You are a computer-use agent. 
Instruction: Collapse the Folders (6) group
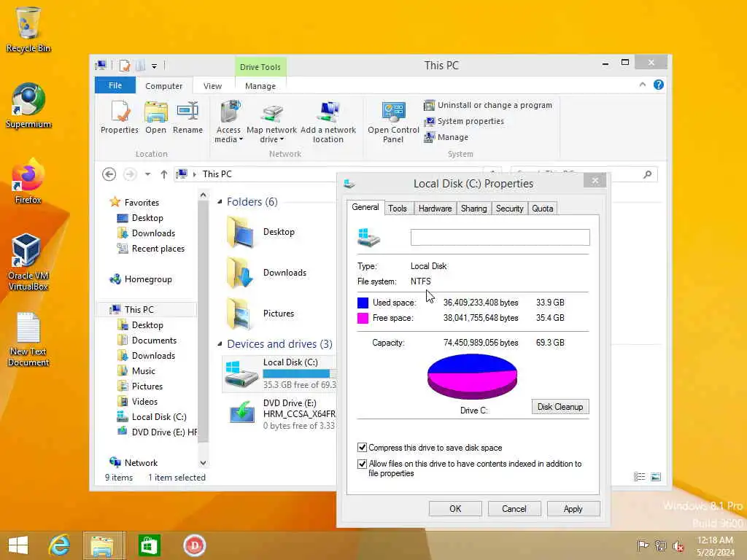coord(220,202)
